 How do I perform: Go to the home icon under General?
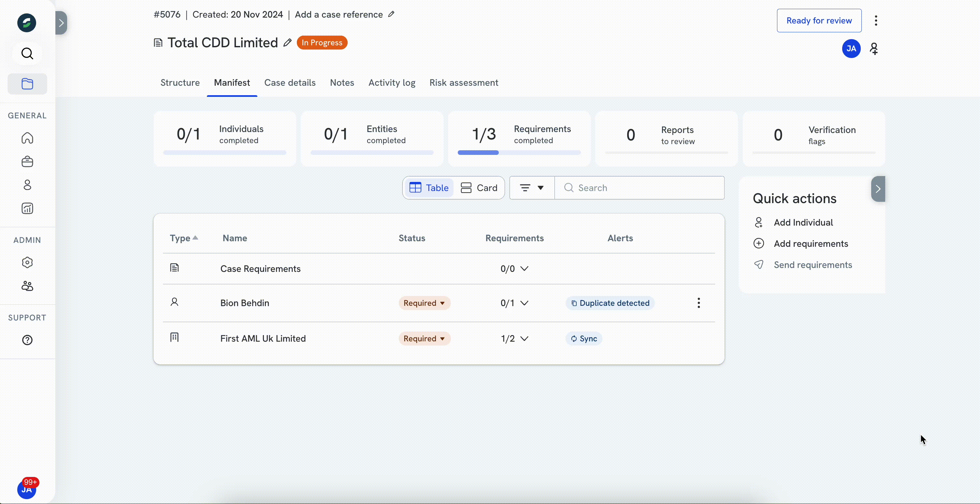tap(27, 138)
